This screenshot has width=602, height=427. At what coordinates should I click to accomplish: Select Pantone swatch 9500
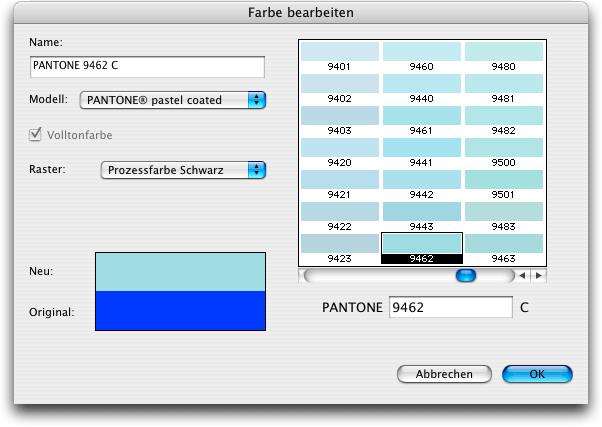coord(504,152)
